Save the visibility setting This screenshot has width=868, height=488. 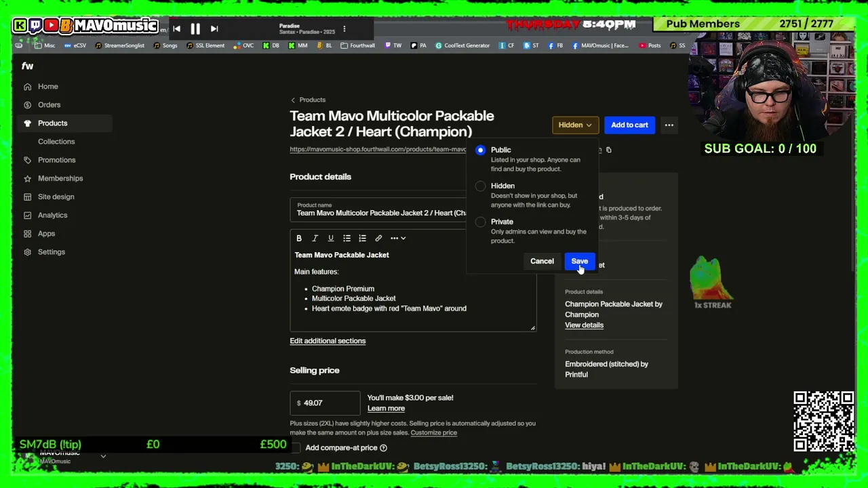tap(579, 261)
